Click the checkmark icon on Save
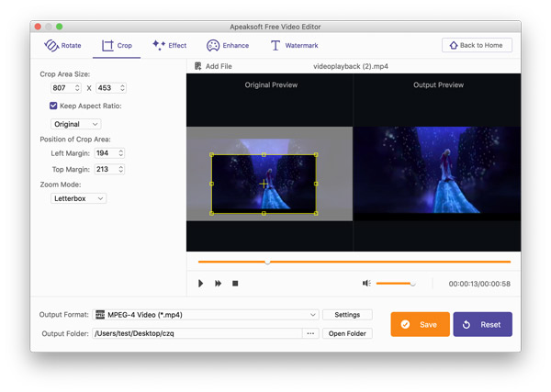Screen dimensions: 551x392 point(405,325)
